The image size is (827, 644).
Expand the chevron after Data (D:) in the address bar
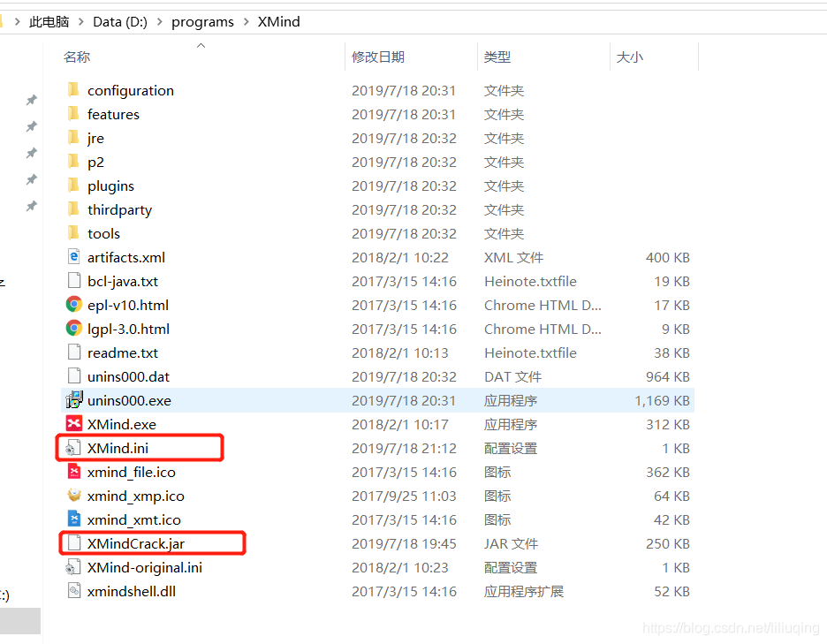pos(159,21)
